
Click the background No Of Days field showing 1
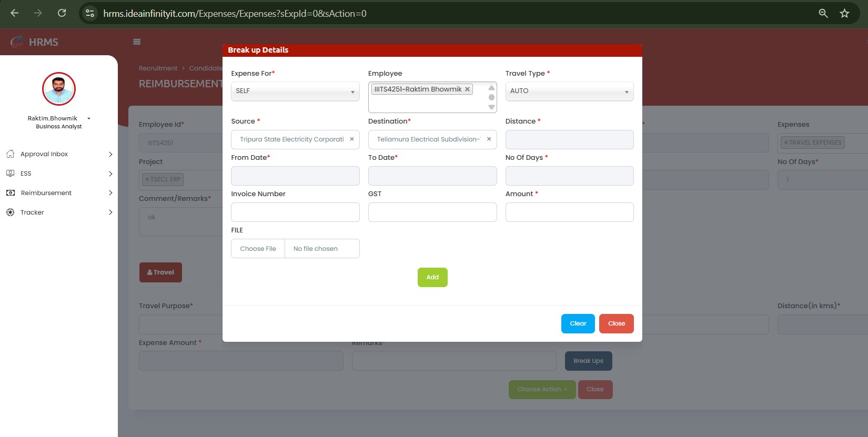pos(823,180)
